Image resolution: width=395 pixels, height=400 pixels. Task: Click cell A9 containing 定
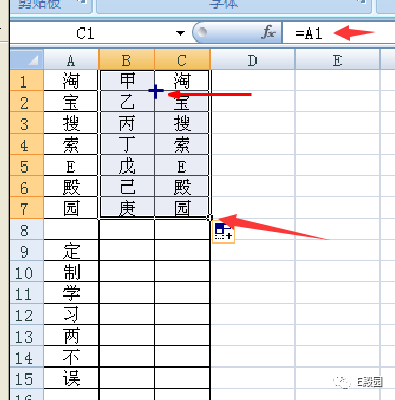click(x=71, y=251)
